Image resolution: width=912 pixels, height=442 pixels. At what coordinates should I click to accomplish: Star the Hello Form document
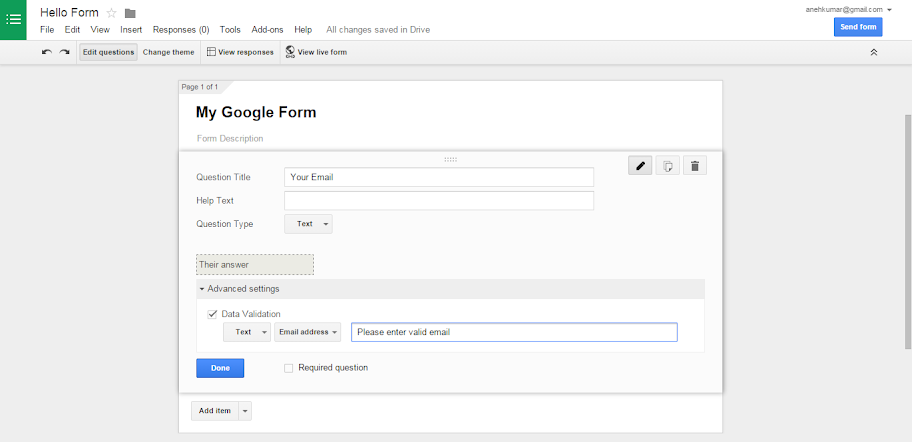111,13
